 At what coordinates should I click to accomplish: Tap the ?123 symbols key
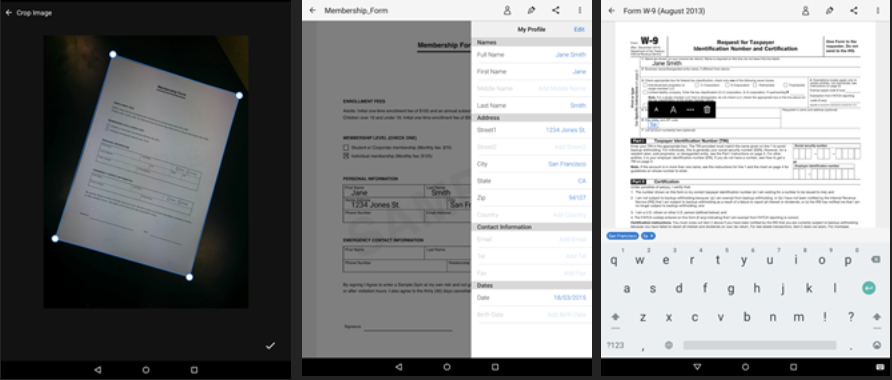[x=615, y=345]
